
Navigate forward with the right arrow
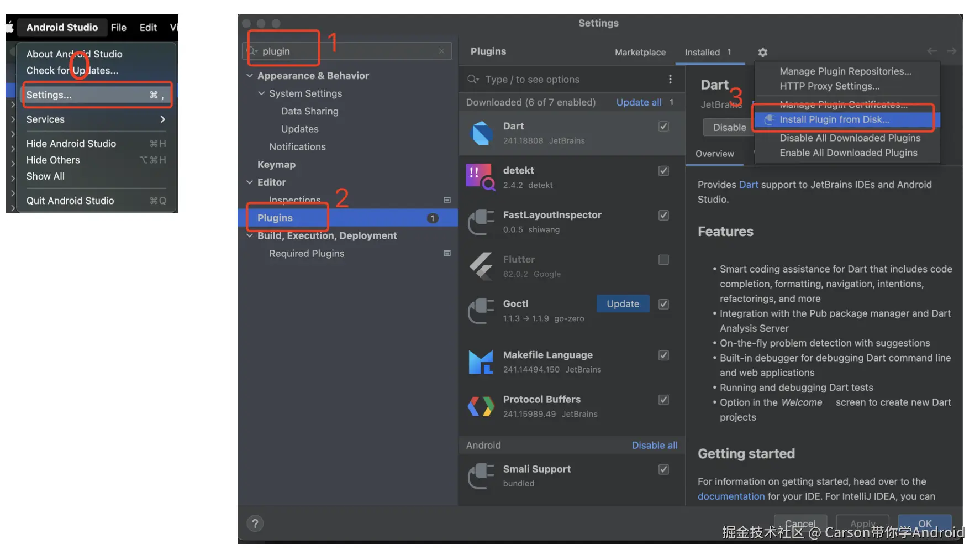coord(952,51)
